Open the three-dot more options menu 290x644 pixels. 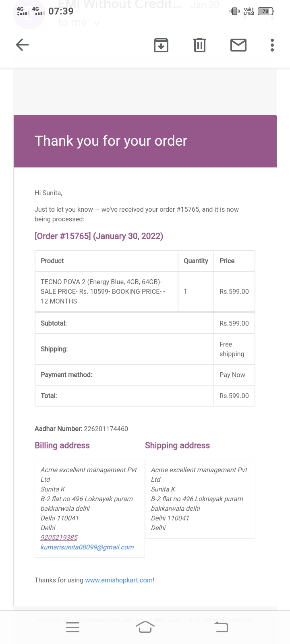(272, 45)
